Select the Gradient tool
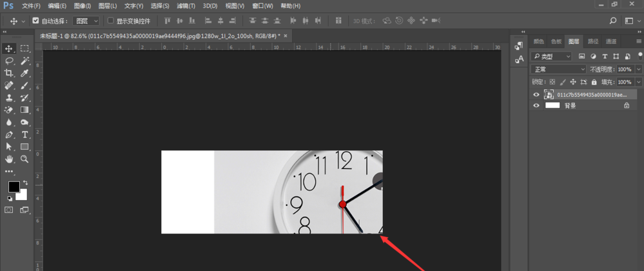Viewport: 644px width, 271px height. point(24,110)
